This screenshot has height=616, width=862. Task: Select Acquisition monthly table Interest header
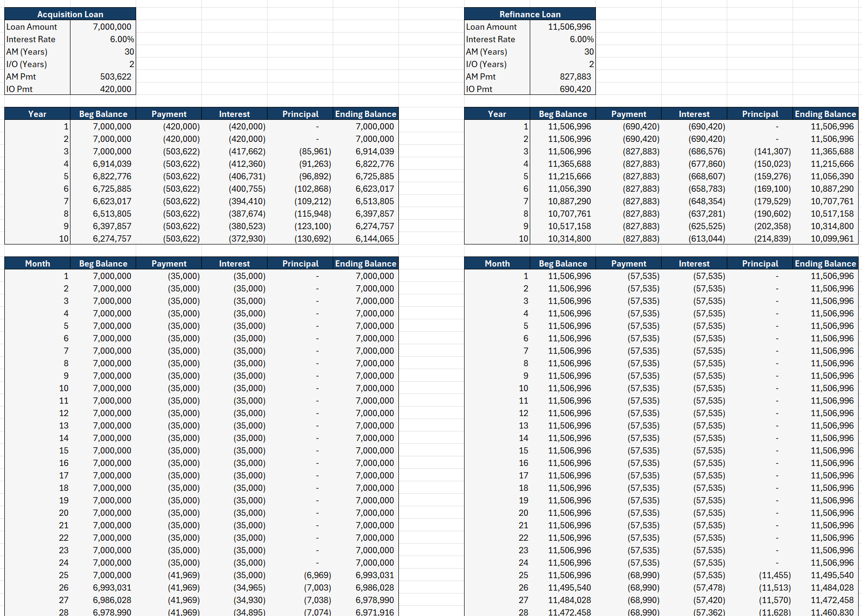234,263
